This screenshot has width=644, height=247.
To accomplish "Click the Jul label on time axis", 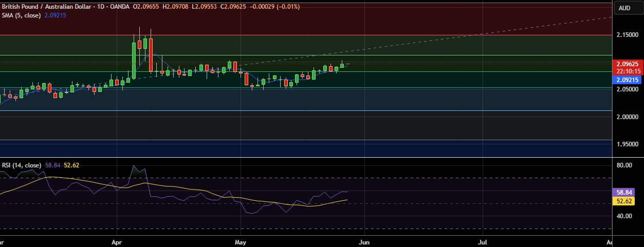I will 483,241.
